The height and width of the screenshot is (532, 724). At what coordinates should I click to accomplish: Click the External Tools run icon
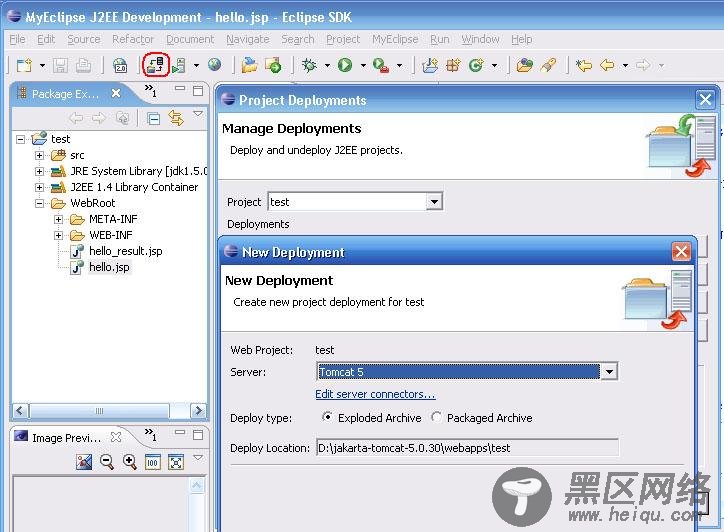(381, 65)
